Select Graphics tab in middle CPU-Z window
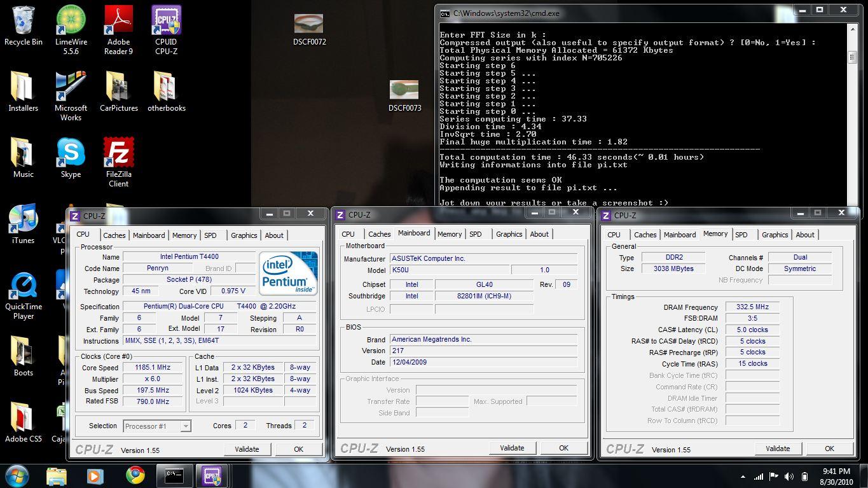 tap(509, 234)
